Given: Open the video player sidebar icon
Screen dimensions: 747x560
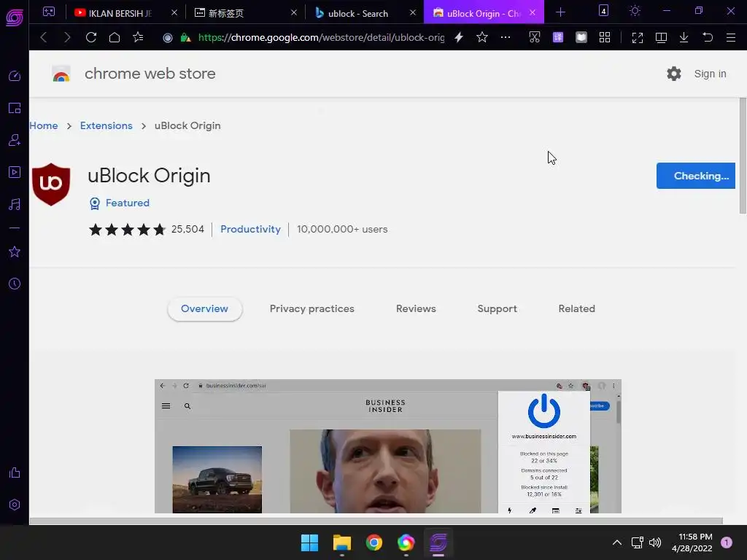Looking at the screenshot, I should pos(15,172).
